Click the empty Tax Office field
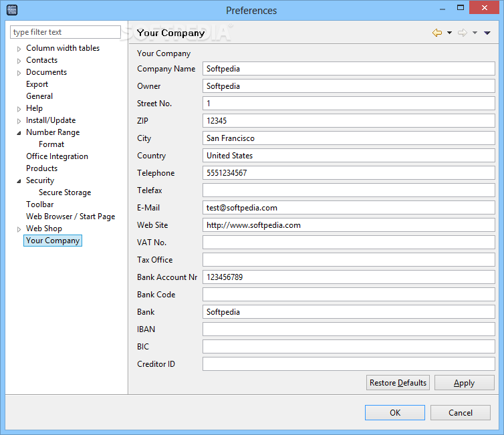Image resolution: width=504 pixels, height=435 pixels. tap(349, 259)
